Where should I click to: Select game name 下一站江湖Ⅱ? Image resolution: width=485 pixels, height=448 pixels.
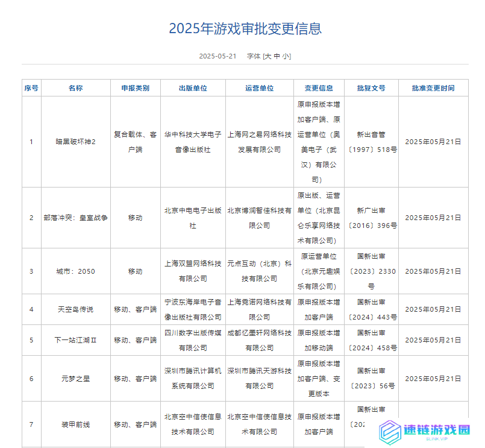76,340
